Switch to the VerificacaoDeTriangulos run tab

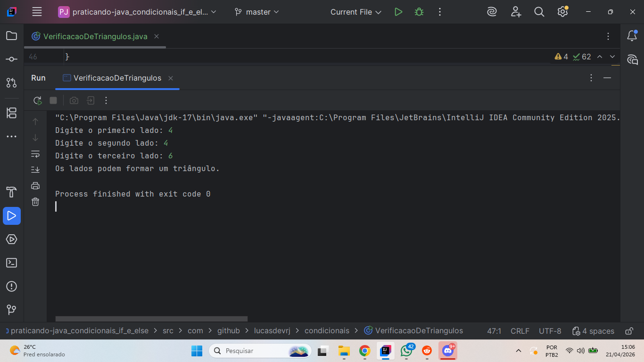point(117,78)
